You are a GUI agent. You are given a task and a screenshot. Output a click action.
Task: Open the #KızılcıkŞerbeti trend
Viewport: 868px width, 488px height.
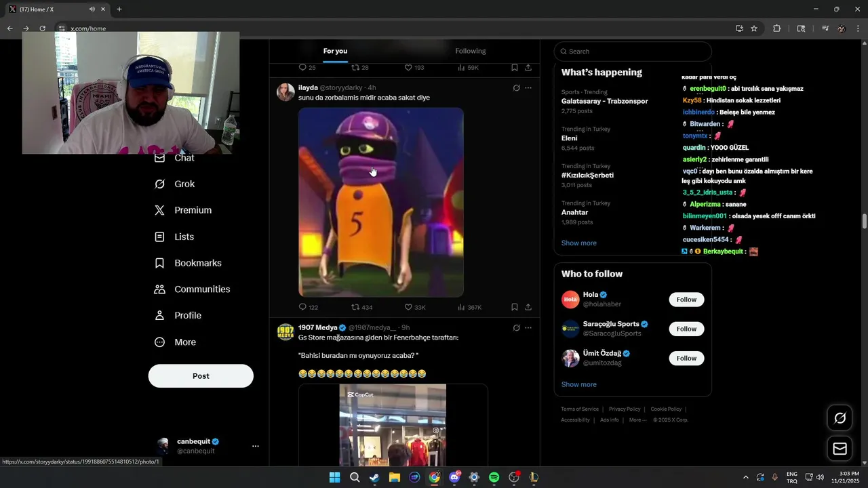click(x=587, y=176)
